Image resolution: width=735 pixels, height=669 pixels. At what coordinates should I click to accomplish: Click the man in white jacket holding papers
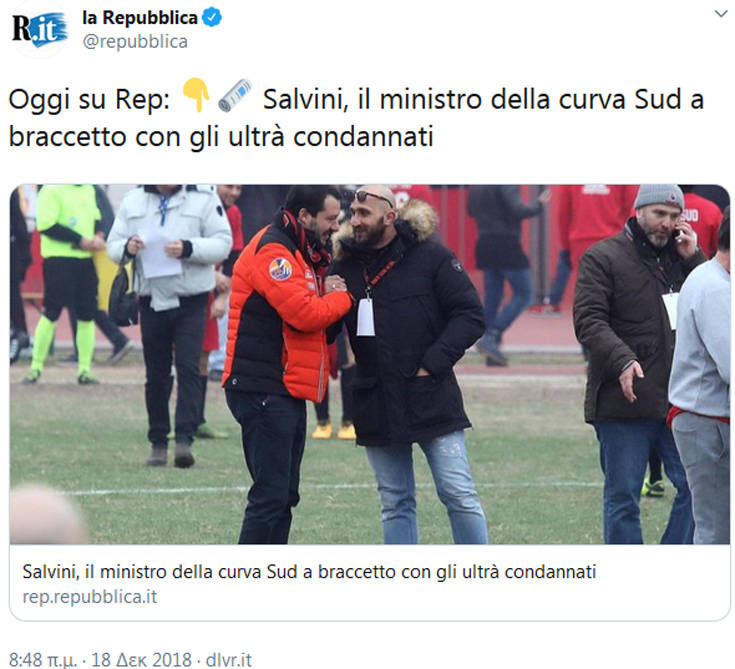click(x=170, y=323)
